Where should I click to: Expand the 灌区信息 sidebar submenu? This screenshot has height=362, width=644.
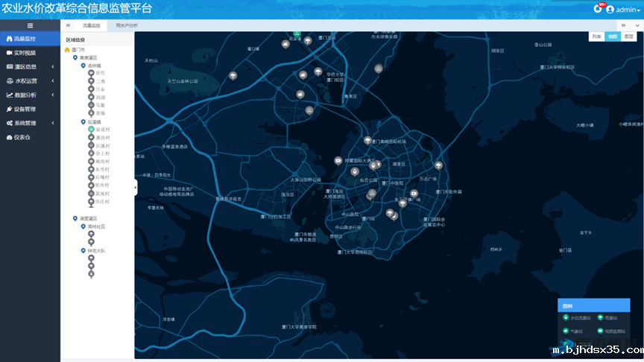click(x=30, y=66)
